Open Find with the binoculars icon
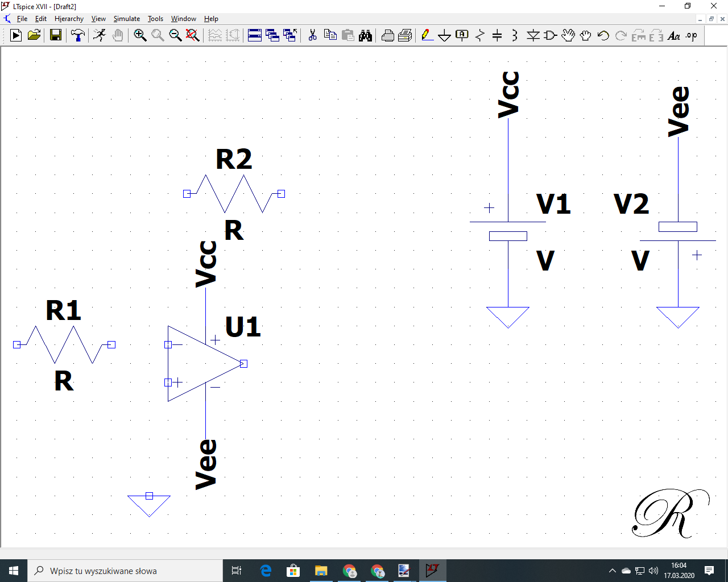Viewport: 728px width, 582px height. pos(365,35)
